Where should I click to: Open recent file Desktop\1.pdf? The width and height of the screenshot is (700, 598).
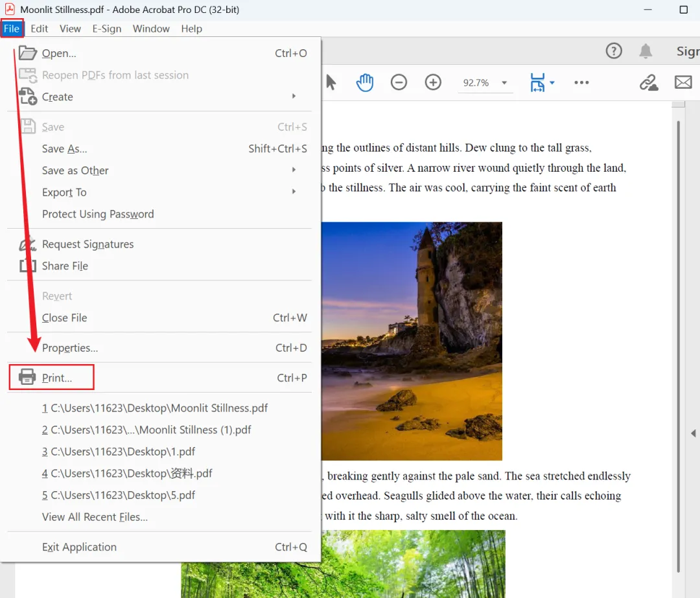[119, 452]
